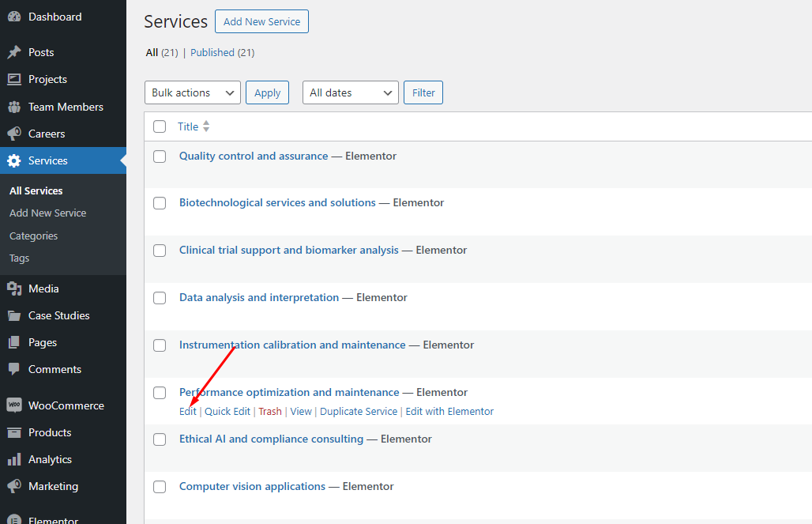This screenshot has height=524, width=812.
Task: Open Biotechnological services and solutions title
Action: tap(277, 202)
